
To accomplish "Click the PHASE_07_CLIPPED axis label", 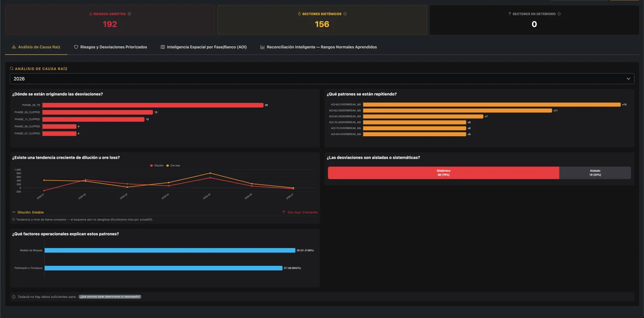I will [27, 133].
